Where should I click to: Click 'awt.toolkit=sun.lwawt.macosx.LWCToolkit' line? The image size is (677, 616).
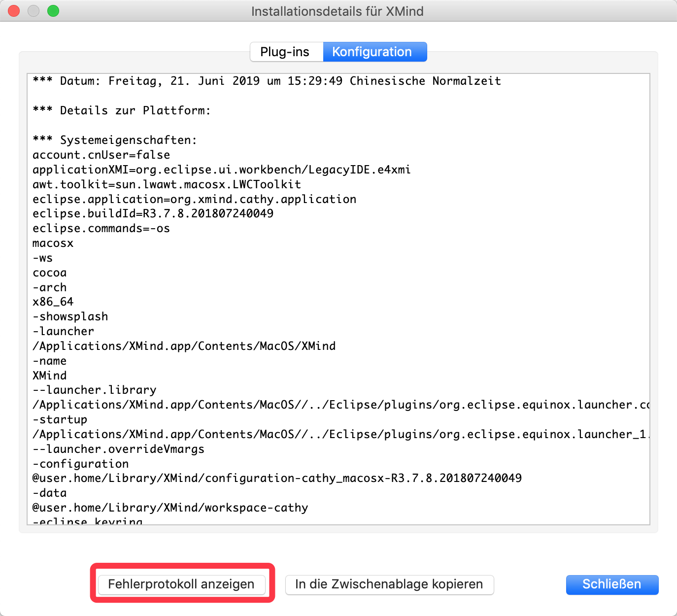[x=167, y=184]
